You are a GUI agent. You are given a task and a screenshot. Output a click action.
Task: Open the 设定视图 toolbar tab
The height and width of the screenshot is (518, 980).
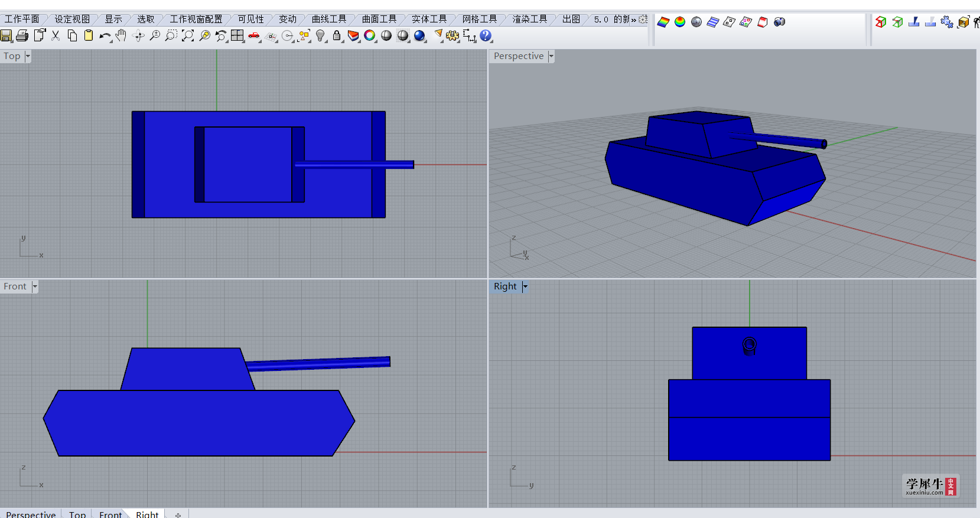pyautogui.click(x=72, y=19)
